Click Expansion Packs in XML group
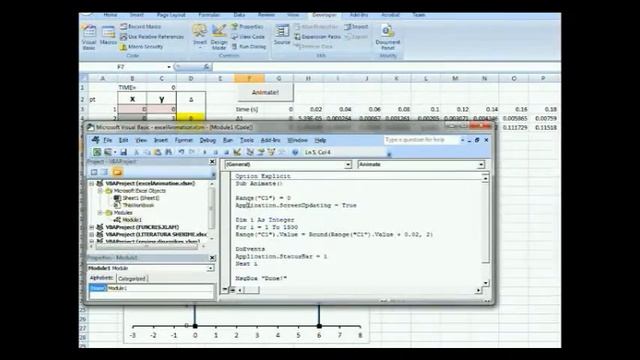 [x=318, y=37]
